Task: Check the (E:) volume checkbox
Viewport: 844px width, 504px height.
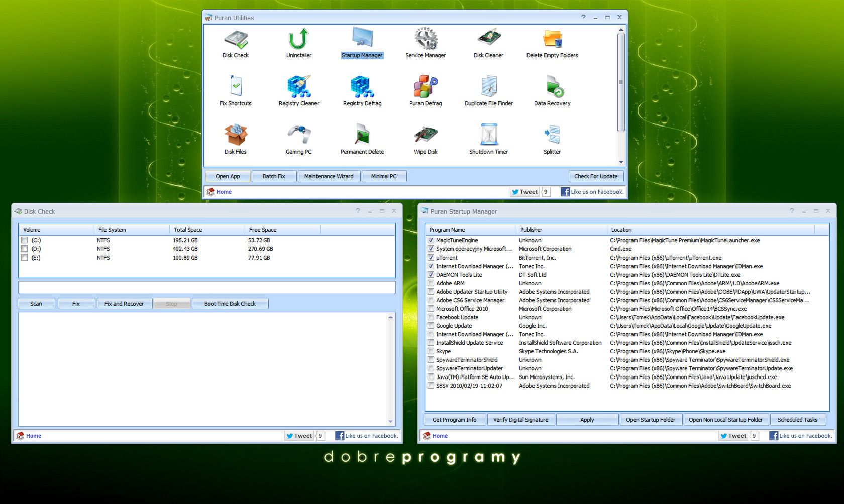Action: click(x=24, y=258)
